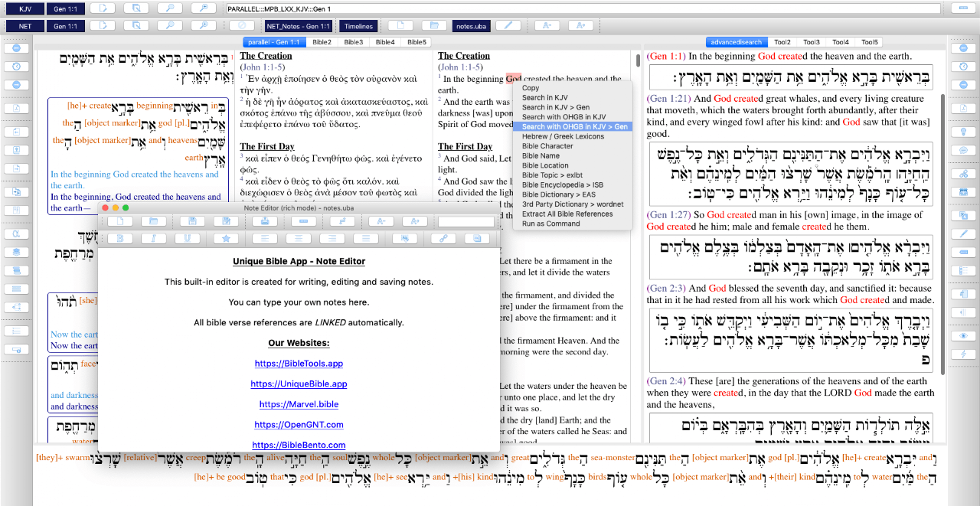This screenshot has height=506, width=980.
Task: Click new note file icon left of notes.uba
Action: pos(400,26)
